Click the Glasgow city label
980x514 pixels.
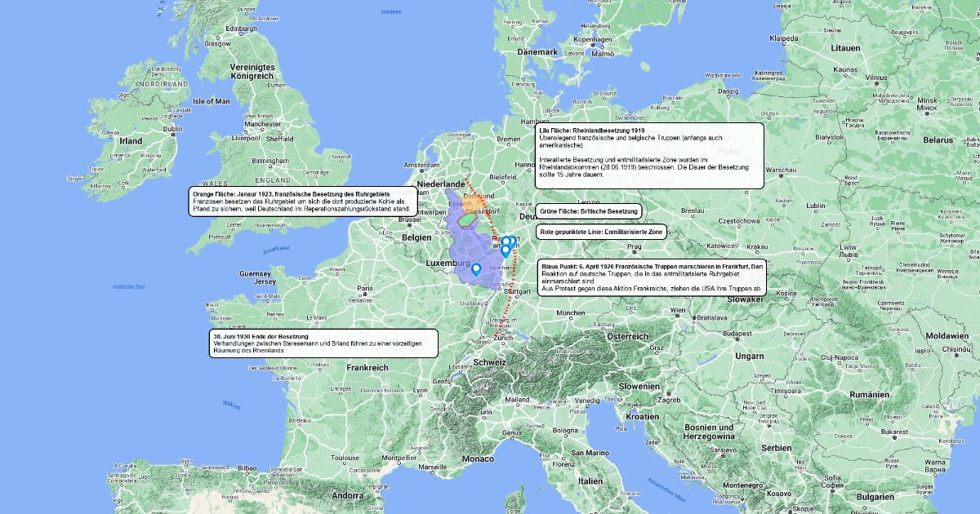218,44
